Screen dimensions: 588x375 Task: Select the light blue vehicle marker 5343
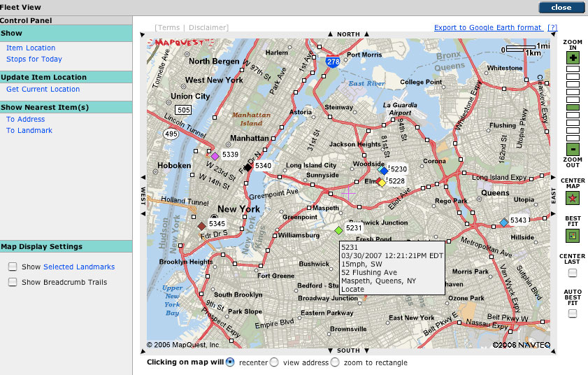(x=504, y=222)
